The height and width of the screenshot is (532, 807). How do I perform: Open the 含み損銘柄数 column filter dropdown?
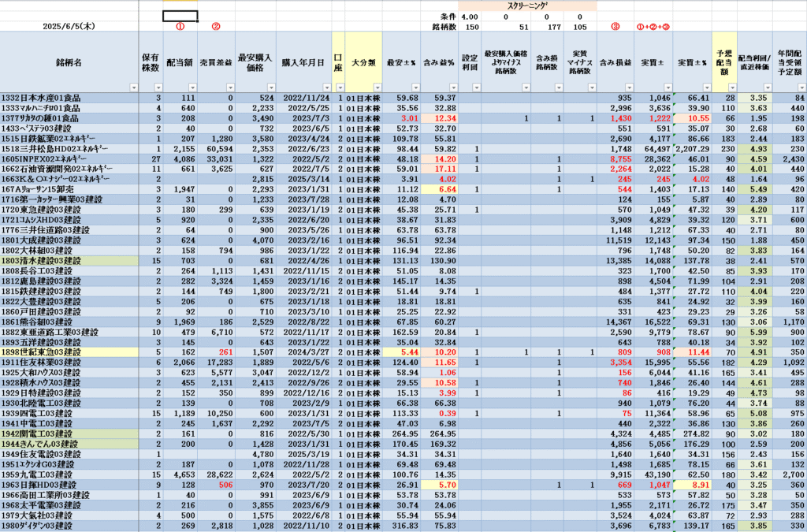click(557, 87)
